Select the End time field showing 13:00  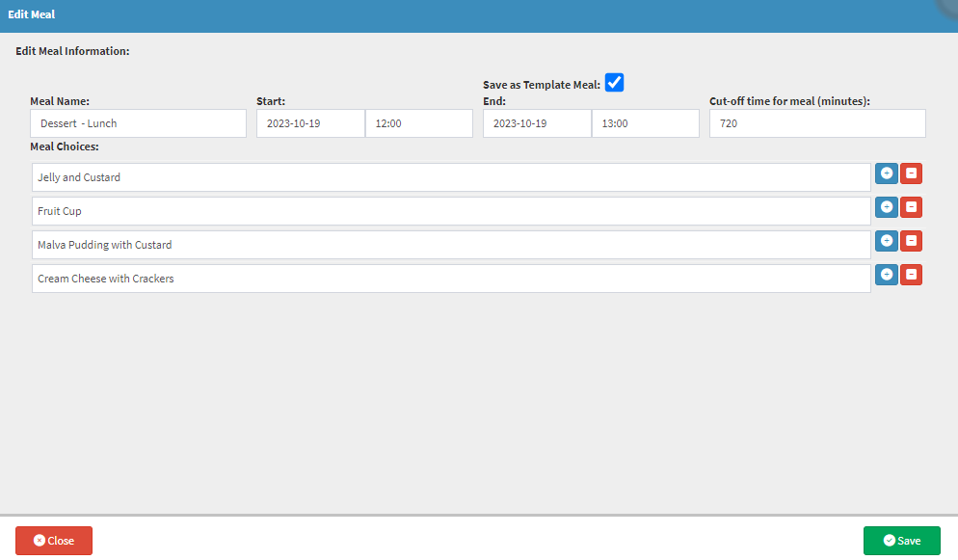tap(645, 123)
